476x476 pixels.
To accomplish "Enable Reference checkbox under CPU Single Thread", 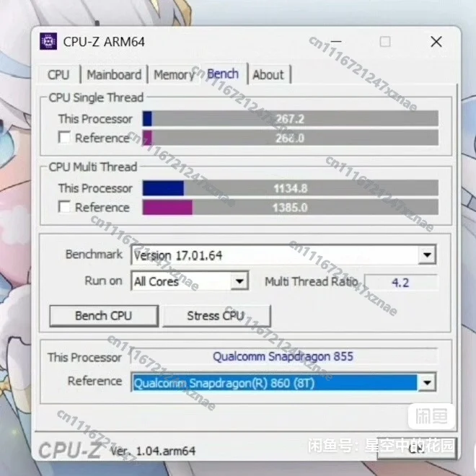I will tap(64, 137).
